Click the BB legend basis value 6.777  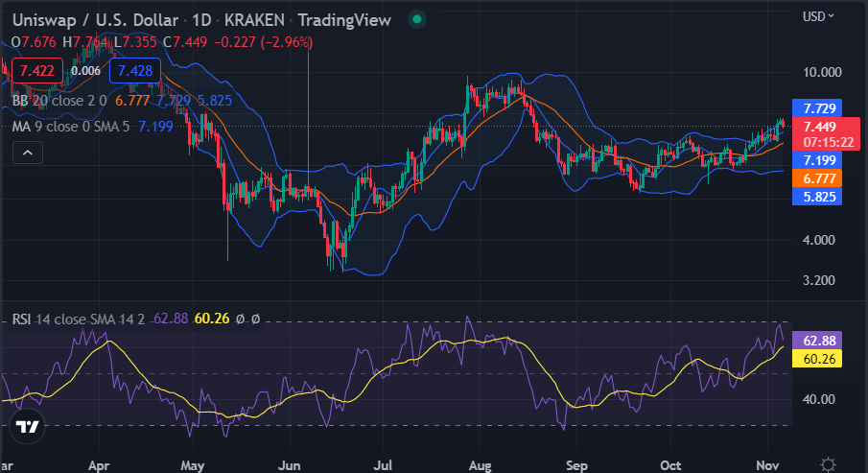[132, 101]
